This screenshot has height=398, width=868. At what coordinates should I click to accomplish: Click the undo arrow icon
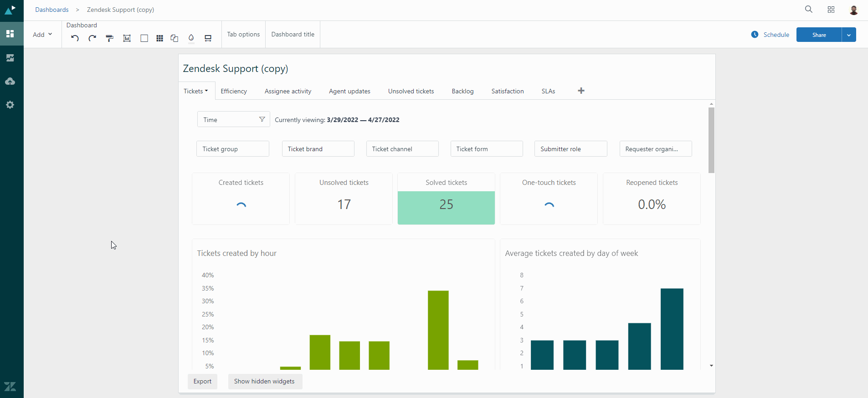[x=75, y=38]
